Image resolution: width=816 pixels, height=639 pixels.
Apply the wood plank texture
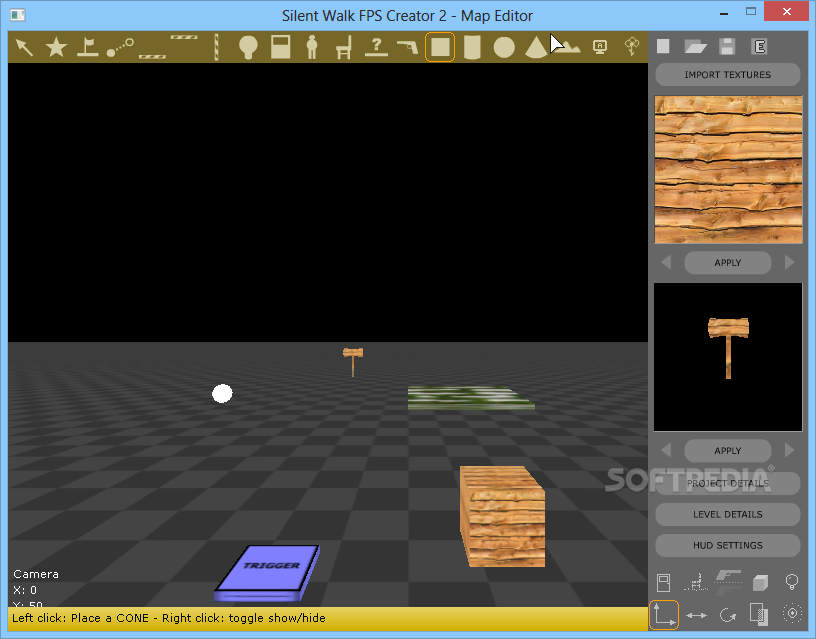tap(728, 263)
